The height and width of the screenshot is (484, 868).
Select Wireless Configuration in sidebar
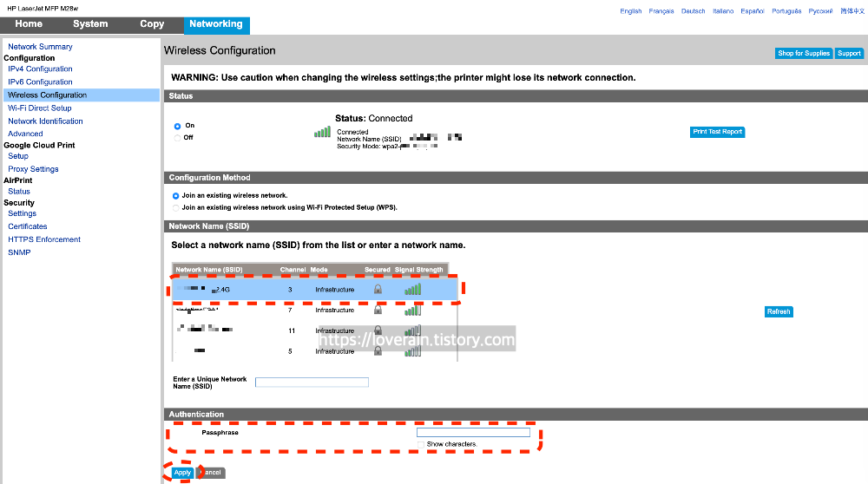click(82, 95)
